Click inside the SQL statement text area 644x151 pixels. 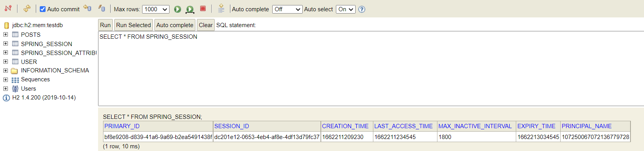pyautogui.click(x=371, y=69)
